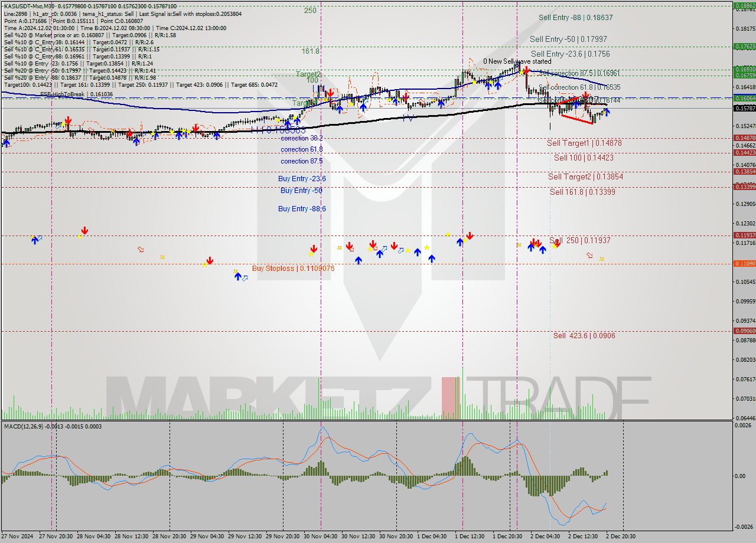
Task: Click 'Sell 161.8 | 0.13399' label
Action: (583, 192)
